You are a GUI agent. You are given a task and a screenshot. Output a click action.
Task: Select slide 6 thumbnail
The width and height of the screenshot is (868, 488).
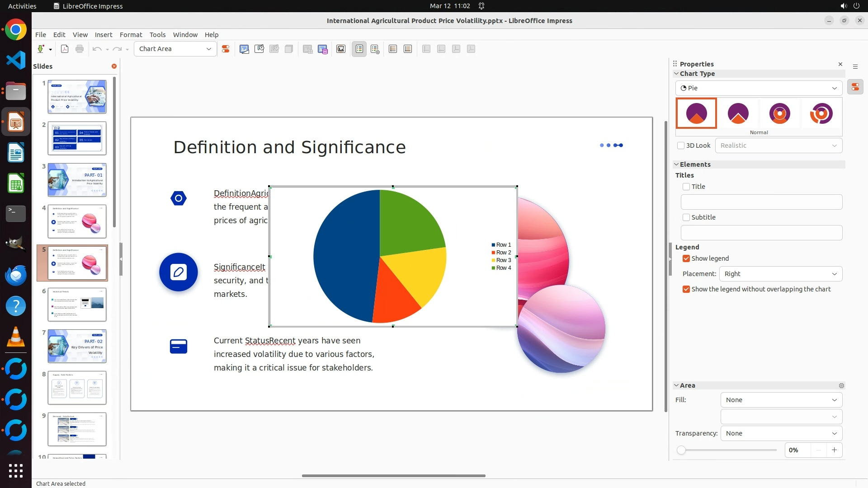(77, 305)
